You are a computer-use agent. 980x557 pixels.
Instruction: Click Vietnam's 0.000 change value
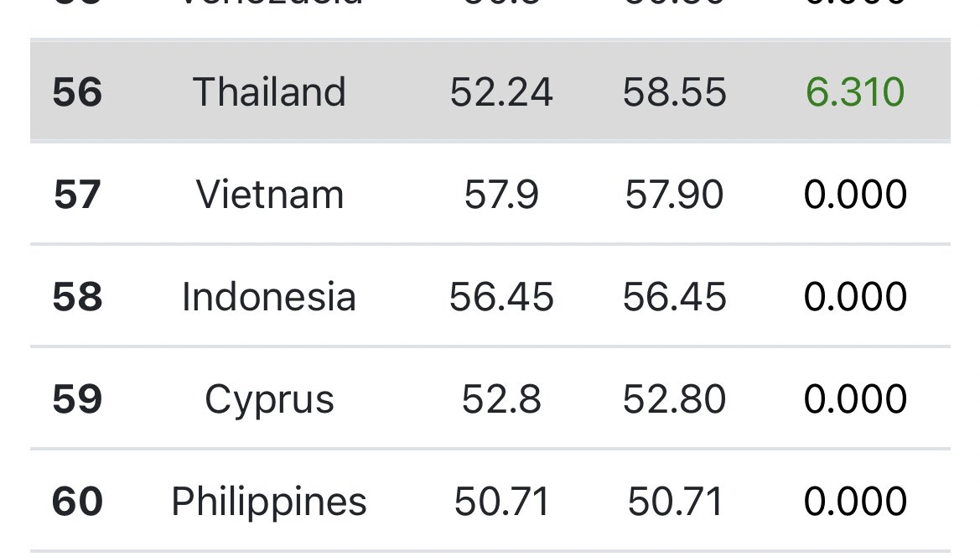point(855,195)
